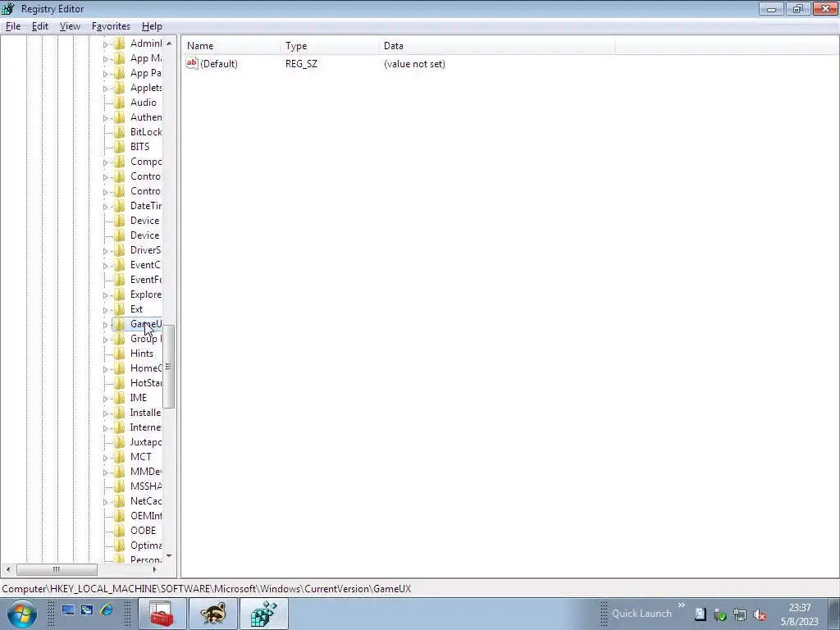
Task: Click the BITS key folder icon
Action: pyautogui.click(x=120, y=147)
